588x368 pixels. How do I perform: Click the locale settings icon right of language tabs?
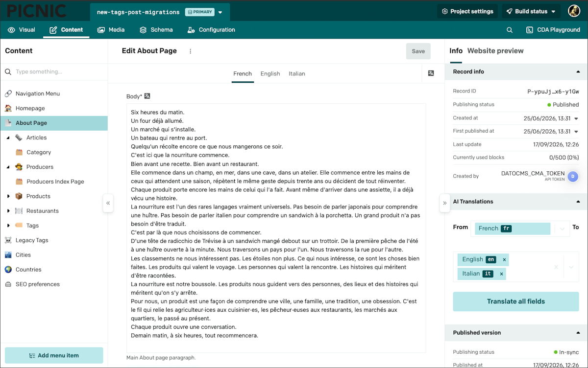click(x=431, y=73)
